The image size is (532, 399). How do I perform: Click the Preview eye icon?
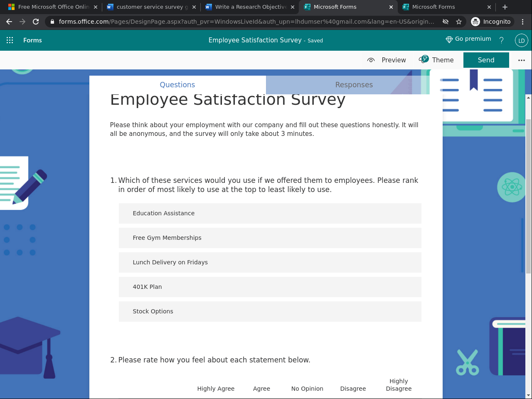click(x=371, y=60)
